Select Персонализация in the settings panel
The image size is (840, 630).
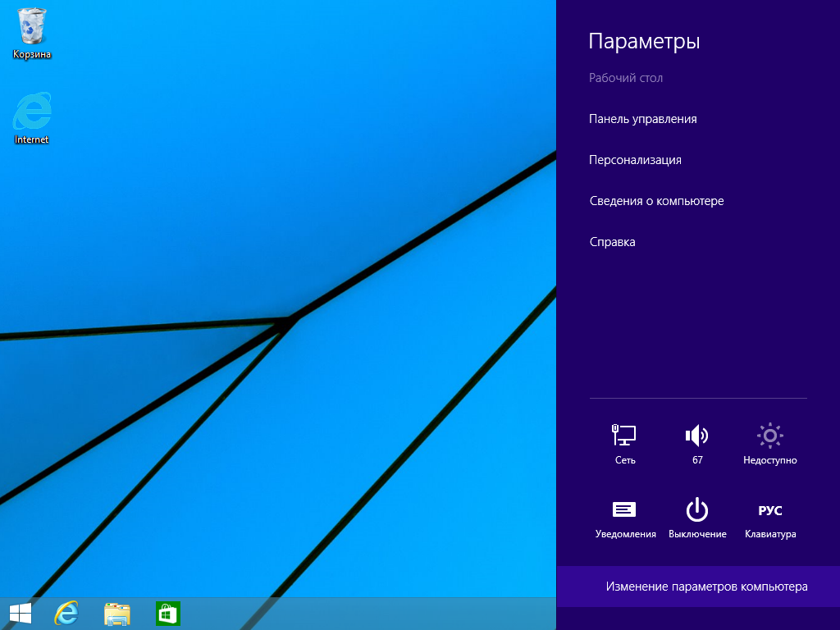point(635,160)
